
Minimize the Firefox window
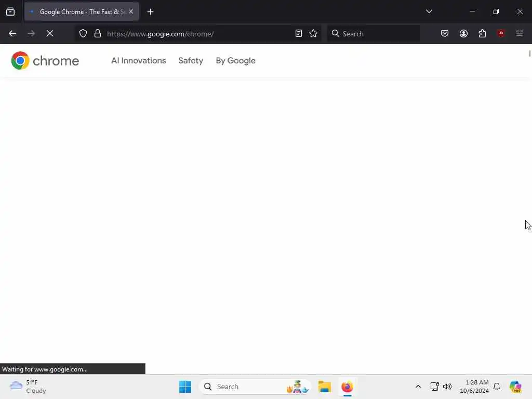[x=472, y=11]
